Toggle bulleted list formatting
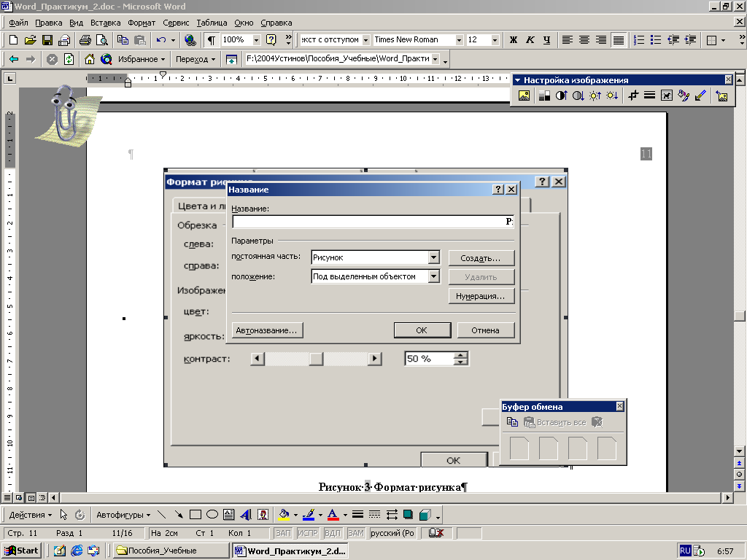 tap(656, 40)
